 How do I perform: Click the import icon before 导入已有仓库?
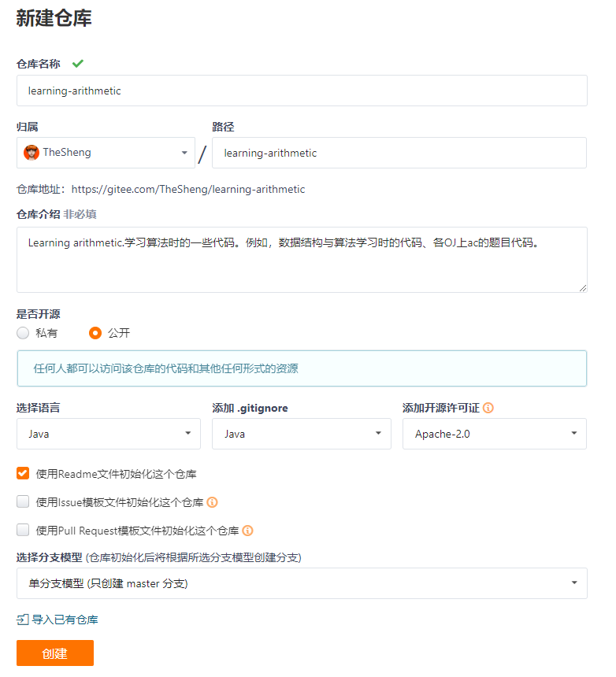pyautogui.click(x=23, y=620)
